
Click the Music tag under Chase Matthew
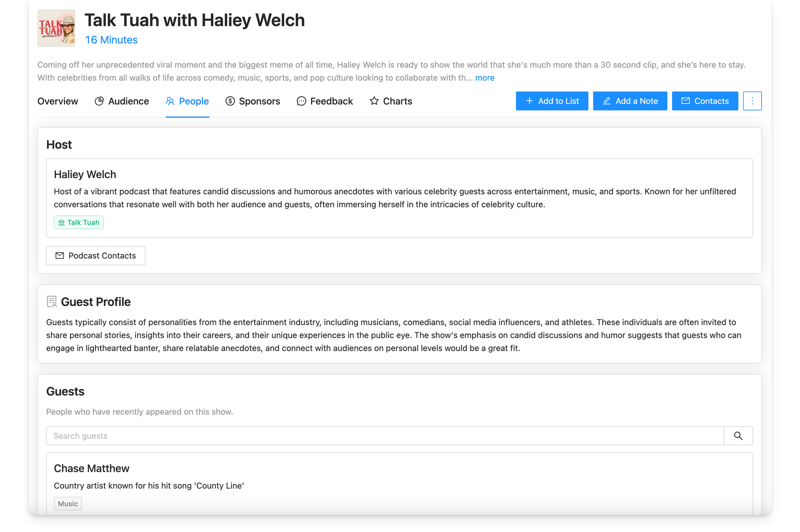click(68, 504)
